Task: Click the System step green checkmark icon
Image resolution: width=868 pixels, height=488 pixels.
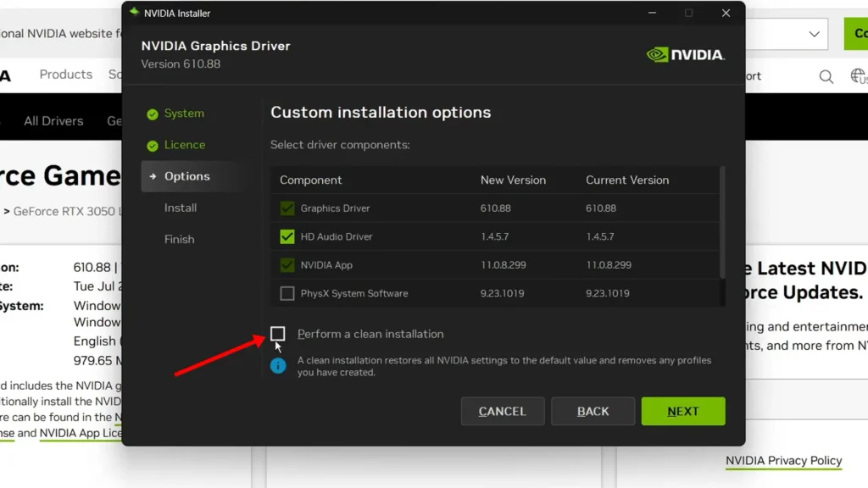Action: pos(153,114)
